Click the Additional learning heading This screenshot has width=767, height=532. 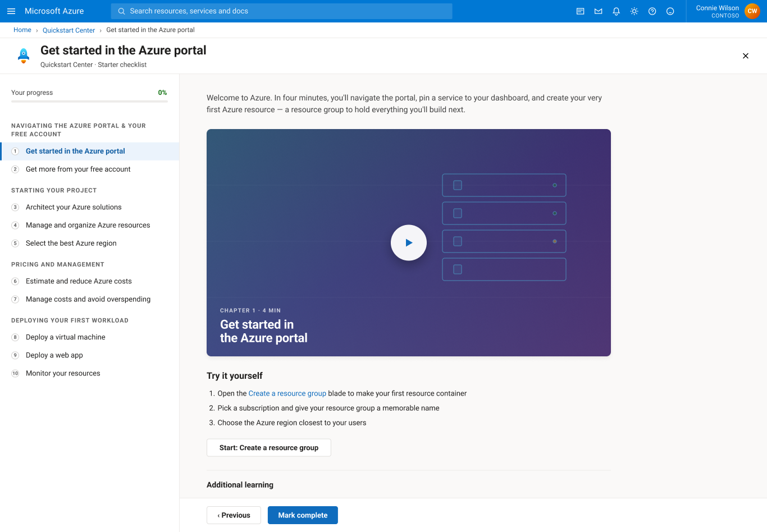[240, 485]
